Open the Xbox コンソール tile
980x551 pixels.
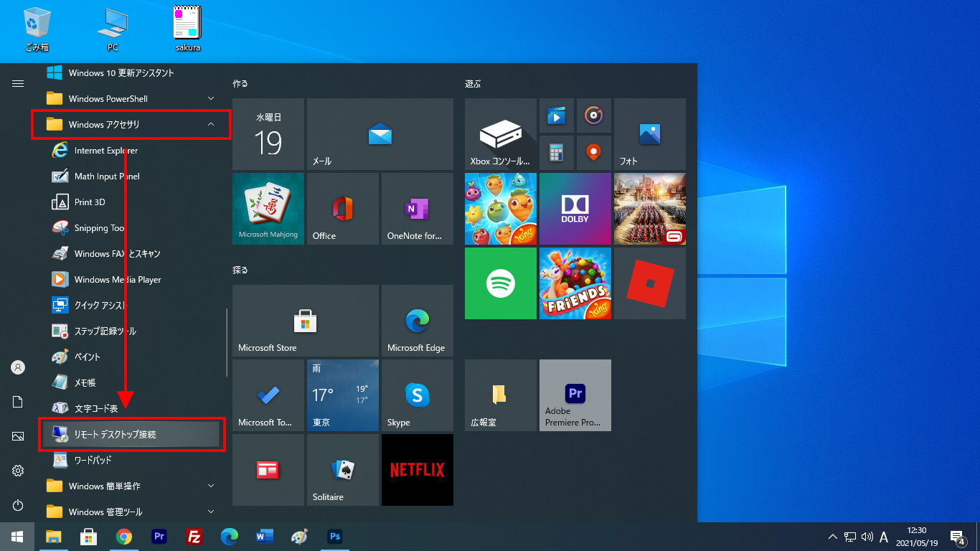[501, 134]
